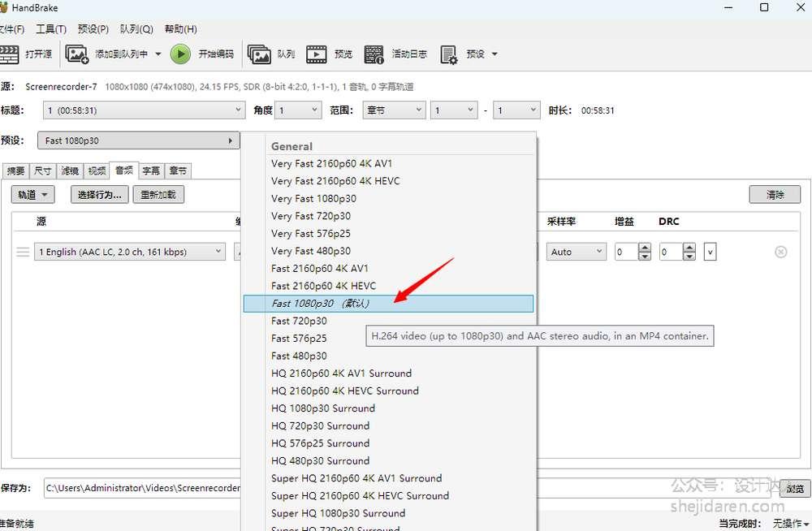Click the gain number input field

tap(626, 252)
